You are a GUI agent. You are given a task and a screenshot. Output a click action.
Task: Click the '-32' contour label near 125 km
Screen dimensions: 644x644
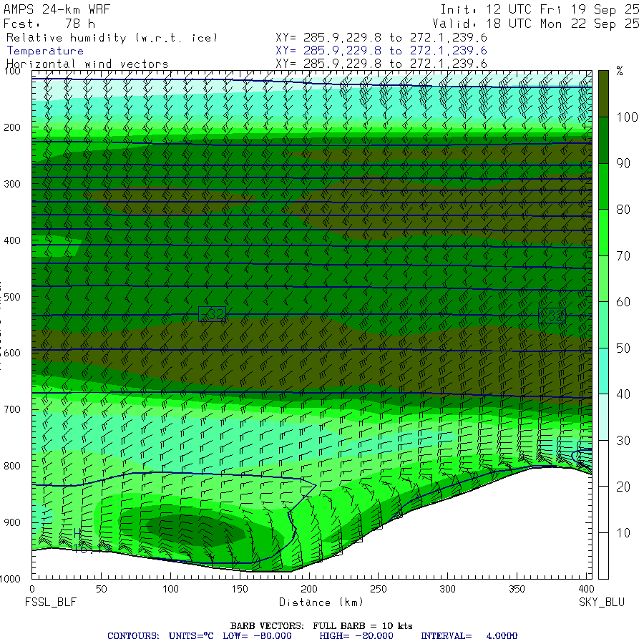[x=212, y=314]
